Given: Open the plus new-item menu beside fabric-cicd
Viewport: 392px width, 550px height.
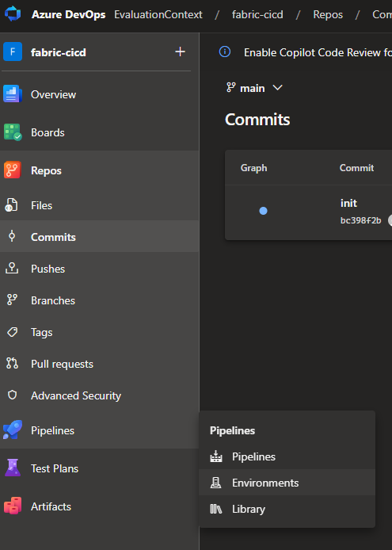Looking at the screenshot, I should tap(180, 52).
